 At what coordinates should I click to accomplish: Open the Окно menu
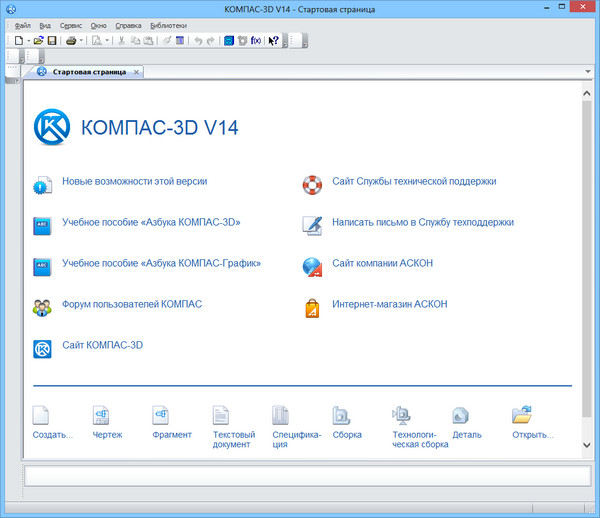(x=98, y=26)
